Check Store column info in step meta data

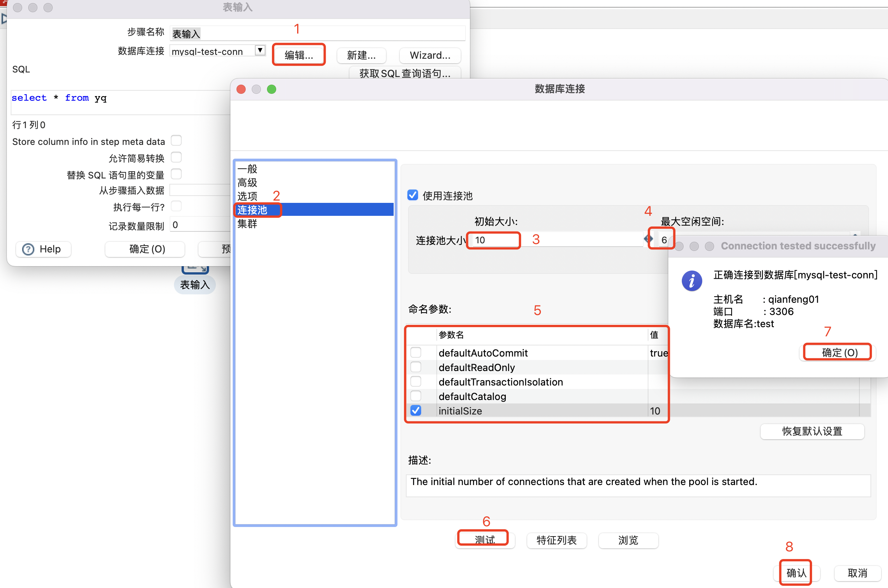click(x=176, y=141)
